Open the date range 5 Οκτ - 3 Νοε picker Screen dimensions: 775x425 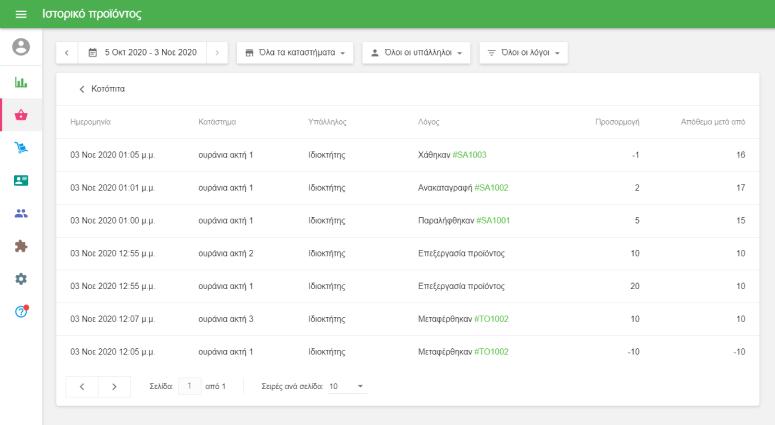[x=143, y=52]
